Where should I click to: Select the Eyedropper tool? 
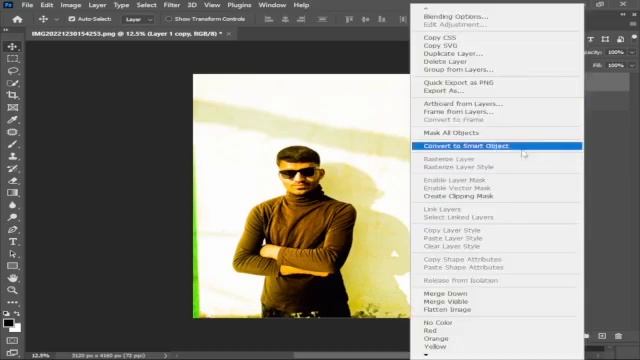12,120
